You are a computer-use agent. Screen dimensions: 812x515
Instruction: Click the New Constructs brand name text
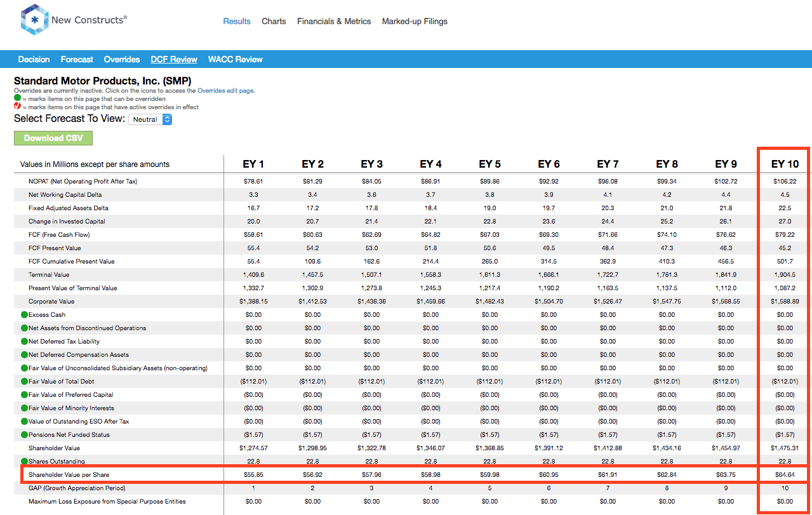coord(89,20)
